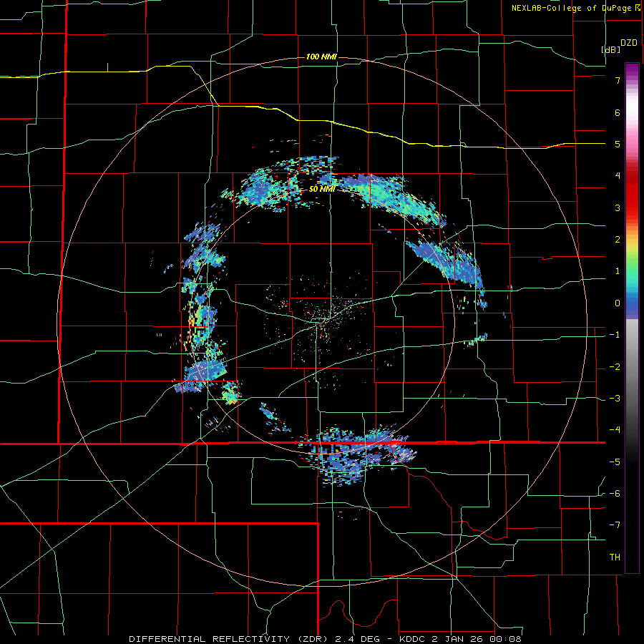The width and height of the screenshot is (644, 644).
Task: Click the ZDR color bar legend
Action: 632,318
